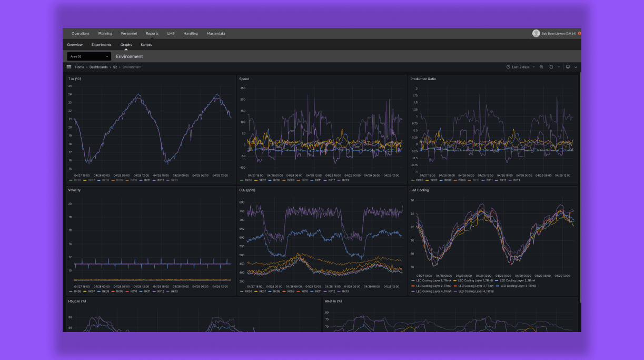Open the LMS menu

coord(171,33)
